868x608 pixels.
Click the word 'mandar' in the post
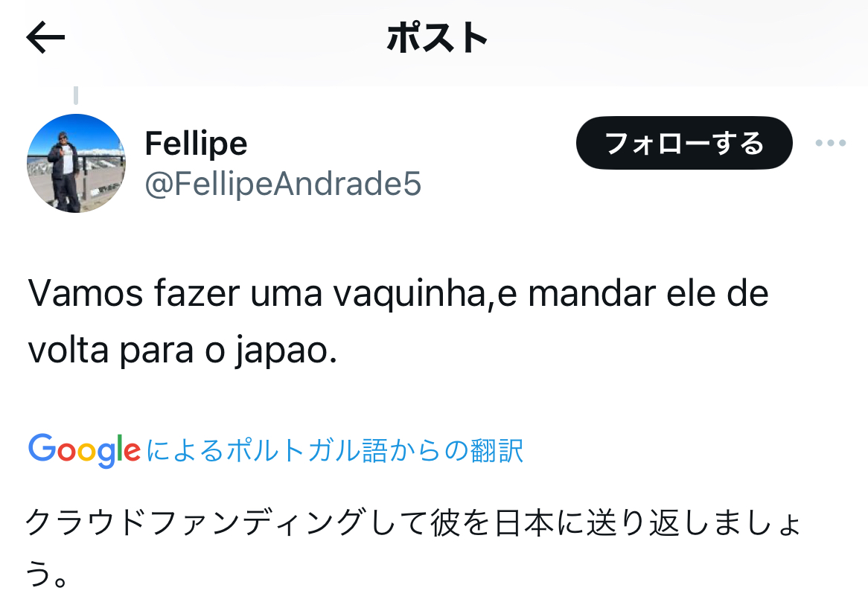pos(592,293)
